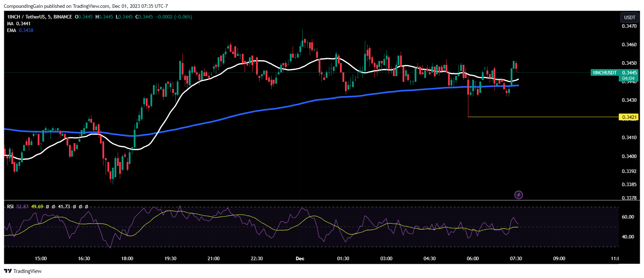Click the -0.0002 (-0.06%) change value
The width and height of the screenshot is (644, 278).
tap(174, 17)
